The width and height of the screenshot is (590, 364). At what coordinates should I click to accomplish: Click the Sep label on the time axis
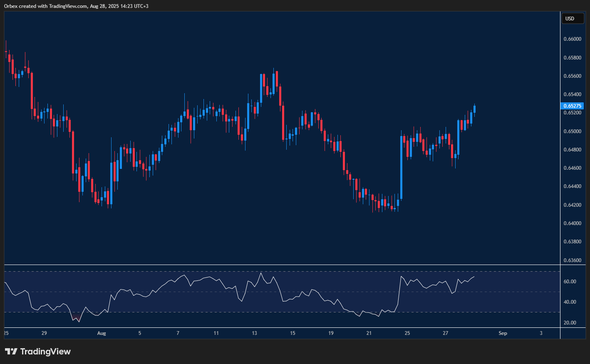(503, 333)
